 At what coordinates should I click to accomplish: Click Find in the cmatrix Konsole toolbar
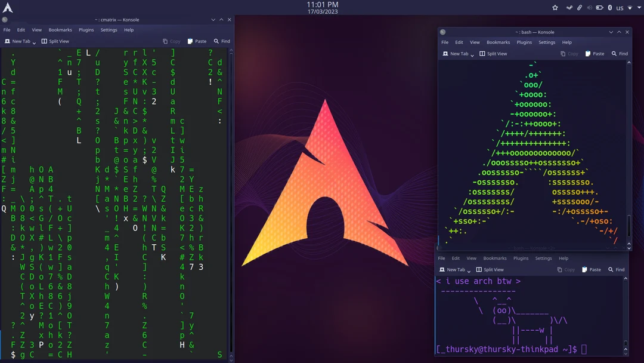(x=221, y=41)
